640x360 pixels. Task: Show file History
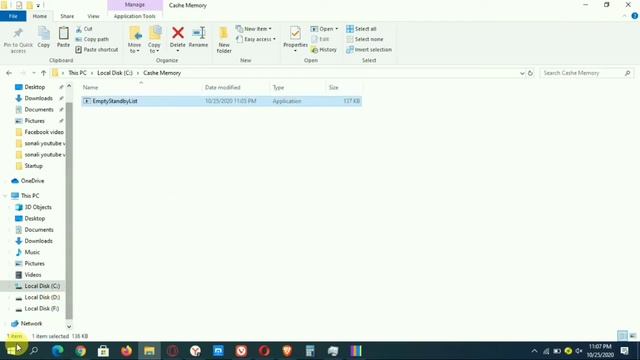[324, 49]
